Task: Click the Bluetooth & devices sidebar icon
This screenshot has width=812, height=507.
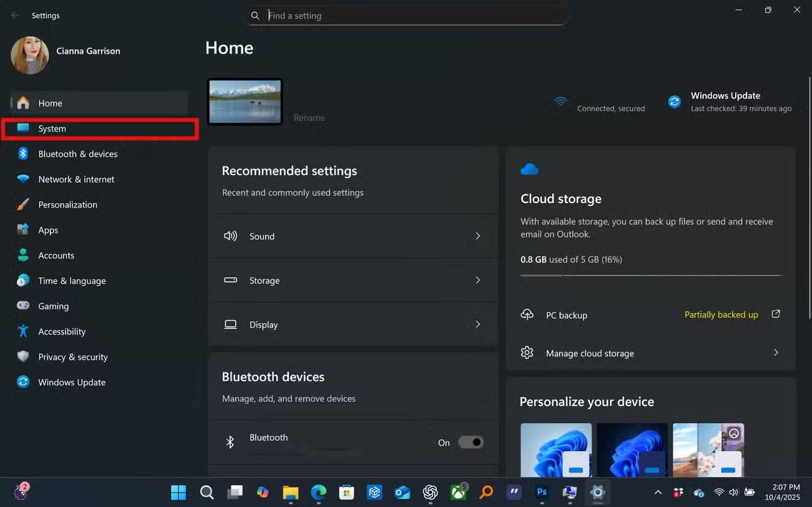Action: coord(23,154)
